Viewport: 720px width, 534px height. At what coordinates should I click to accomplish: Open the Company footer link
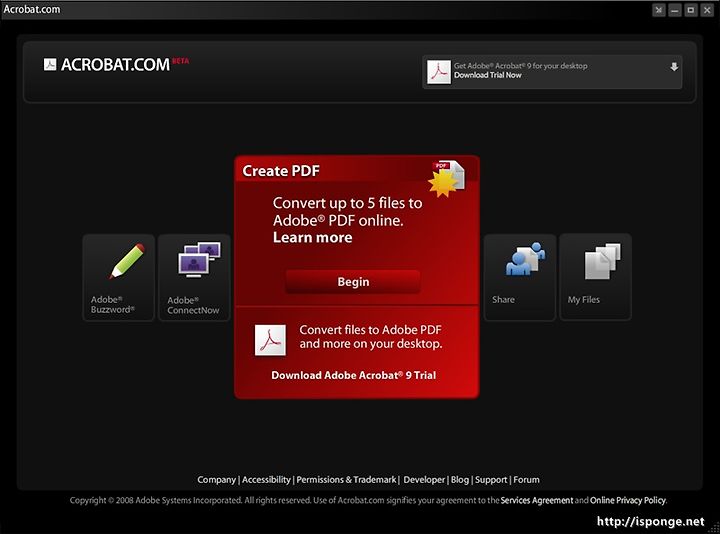point(216,479)
